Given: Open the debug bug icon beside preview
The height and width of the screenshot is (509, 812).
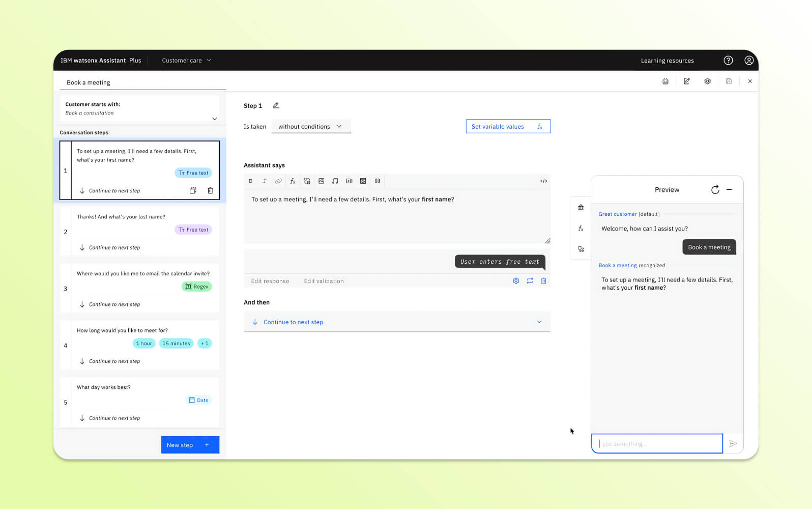Looking at the screenshot, I should point(581,207).
